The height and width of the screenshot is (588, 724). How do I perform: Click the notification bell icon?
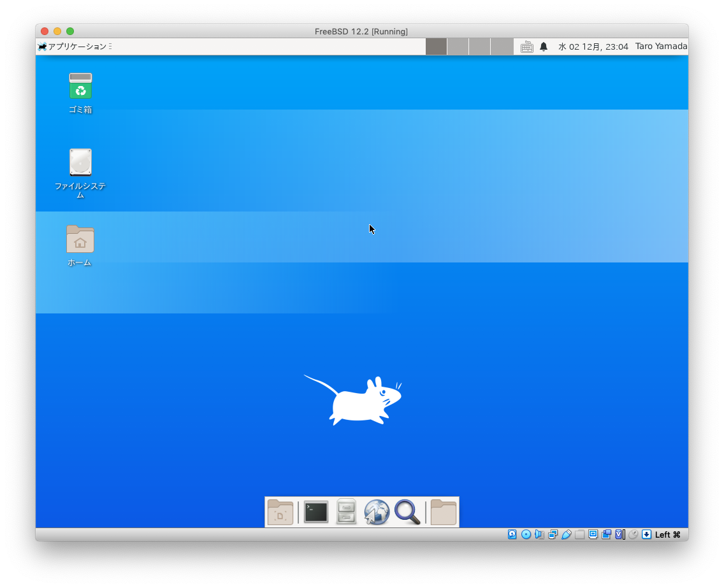pos(544,47)
